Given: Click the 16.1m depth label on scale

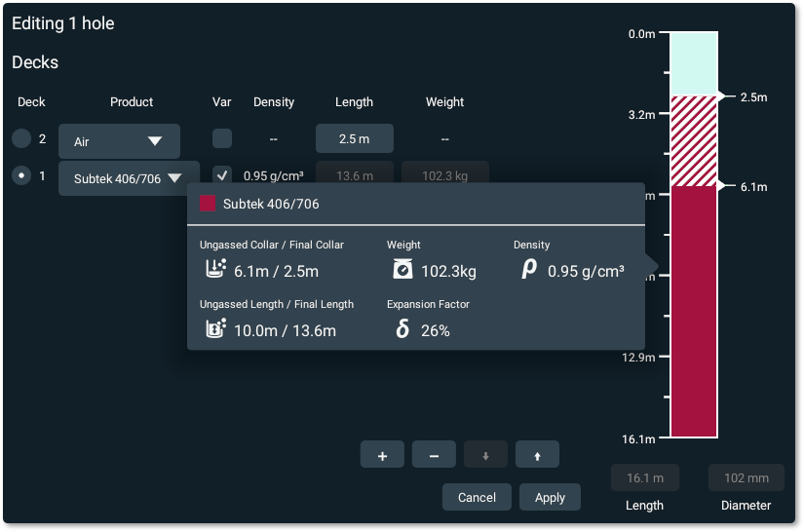Looking at the screenshot, I should click(638, 438).
